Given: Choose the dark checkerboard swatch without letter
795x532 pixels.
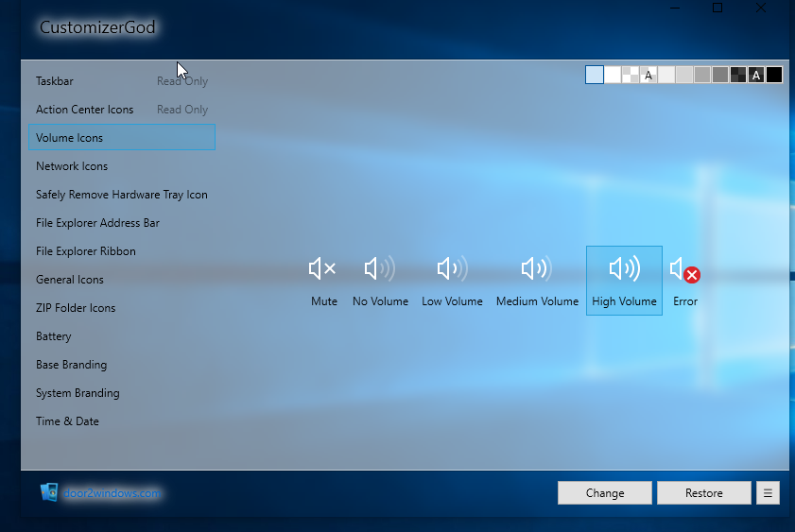Looking at the screenshot, I should click(x=738, y=75).
